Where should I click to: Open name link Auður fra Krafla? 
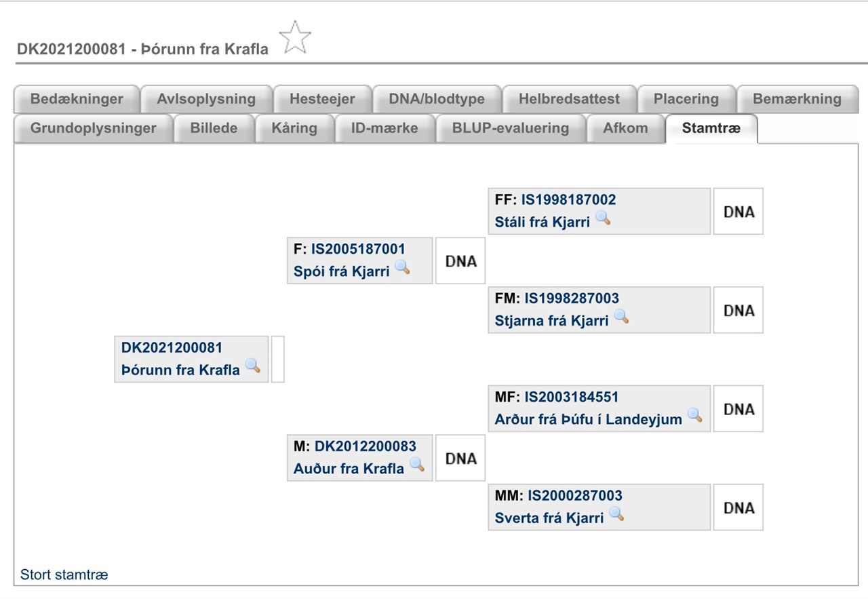point(349,468)
